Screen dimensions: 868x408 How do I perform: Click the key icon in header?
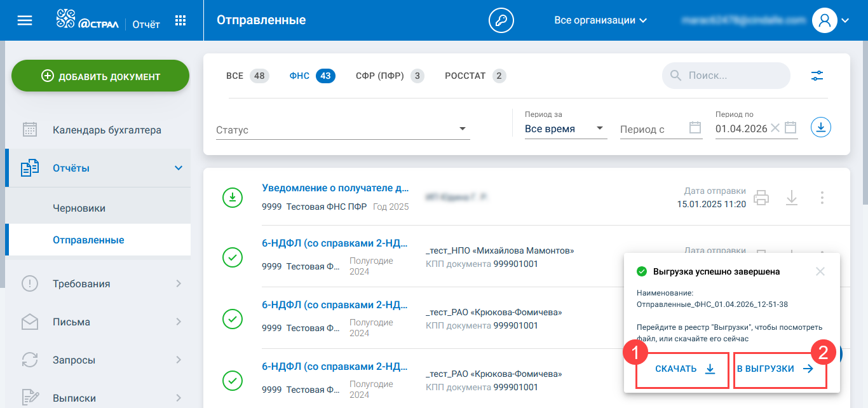coord(501,20)
